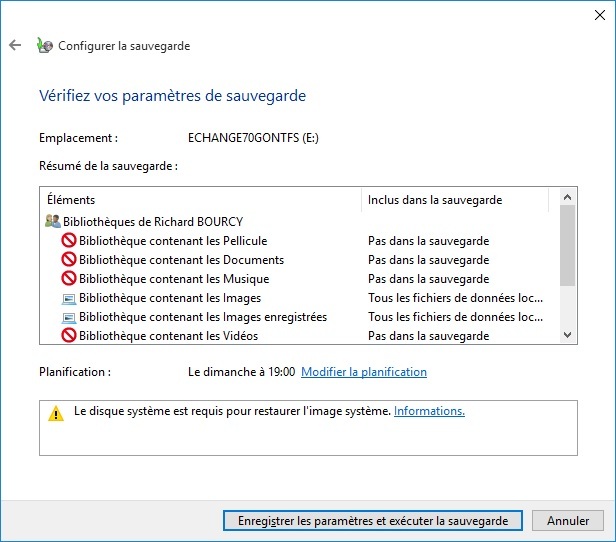
Task: Click the users icon beside Bibliothèques de Richard BOURCY
Action: tap(53, 221)
